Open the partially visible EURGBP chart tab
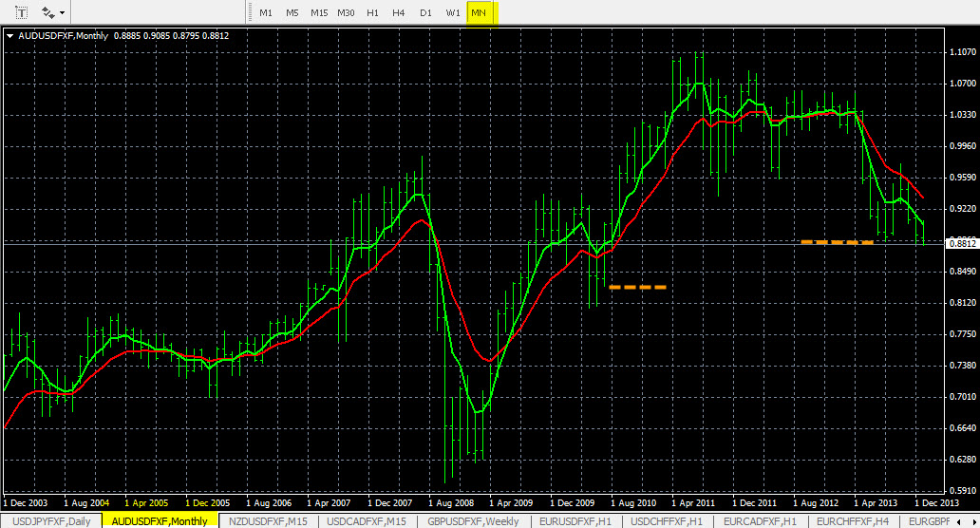The image size is (980, 528). [929, 521]
